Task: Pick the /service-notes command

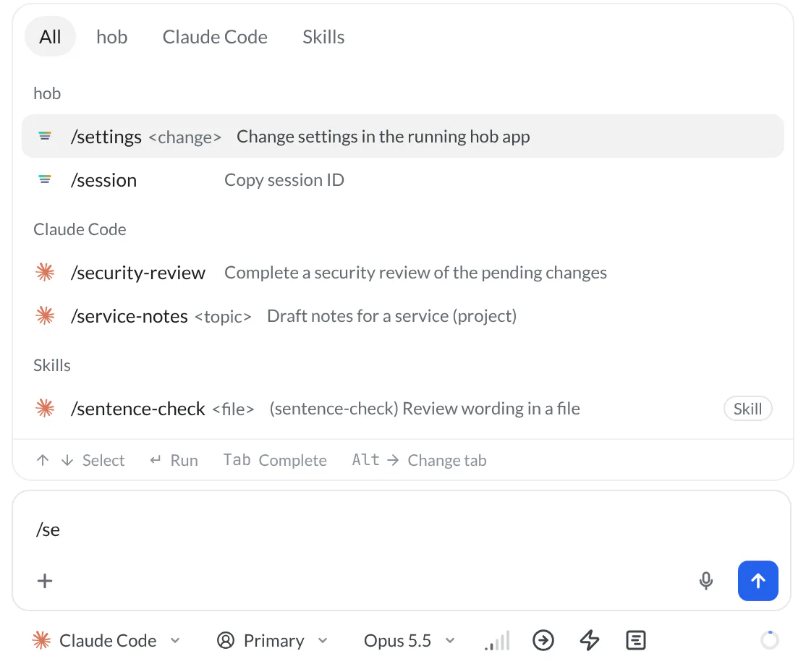Action: (403, 316)
